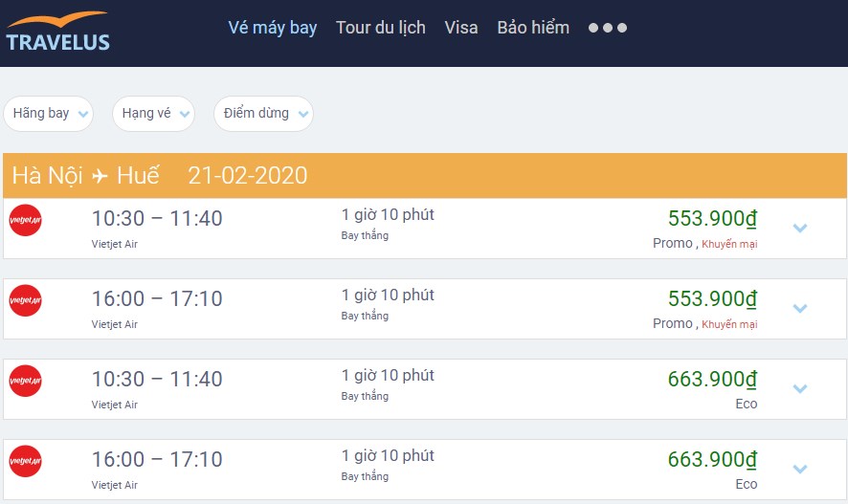Viewport: 848px width, 504px height.
Task: Open the Hạng vé filter dropdown
Action: (153, 114)
